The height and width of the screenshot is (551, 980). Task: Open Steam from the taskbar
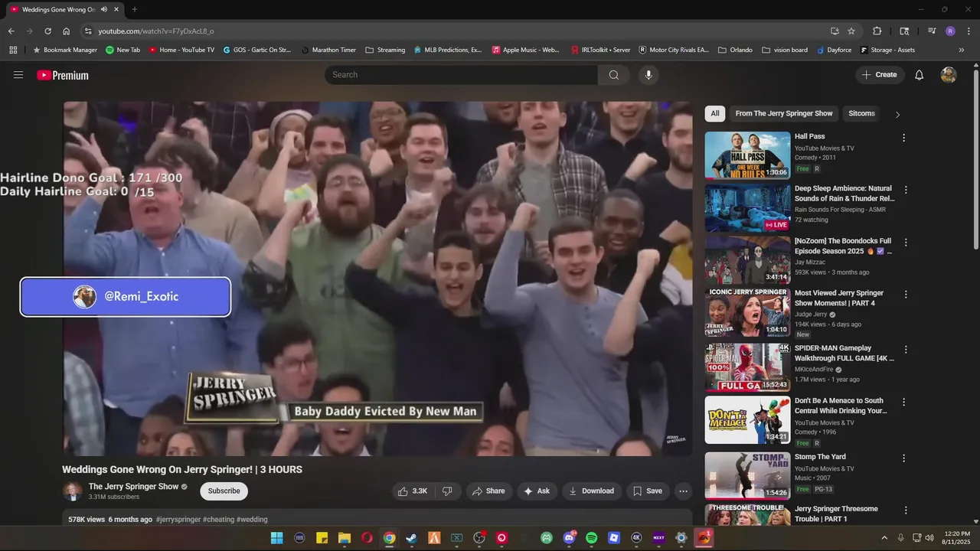412,538
